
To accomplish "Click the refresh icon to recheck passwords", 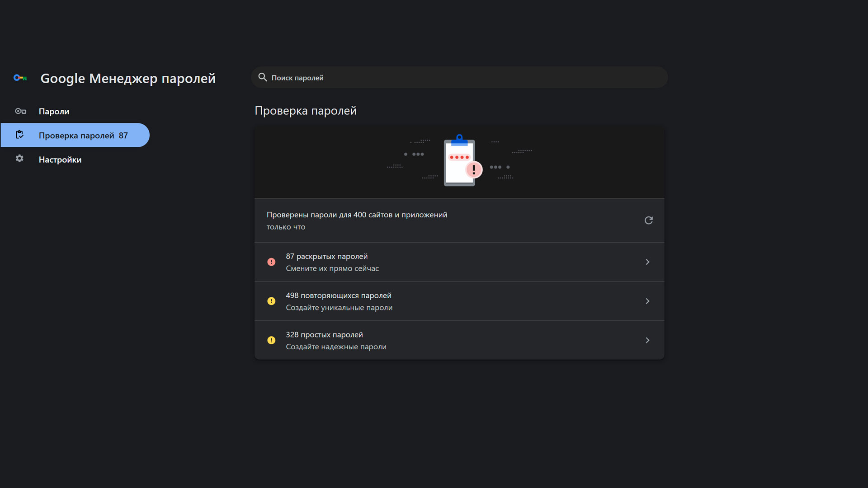I will click(x=648, y=220).
